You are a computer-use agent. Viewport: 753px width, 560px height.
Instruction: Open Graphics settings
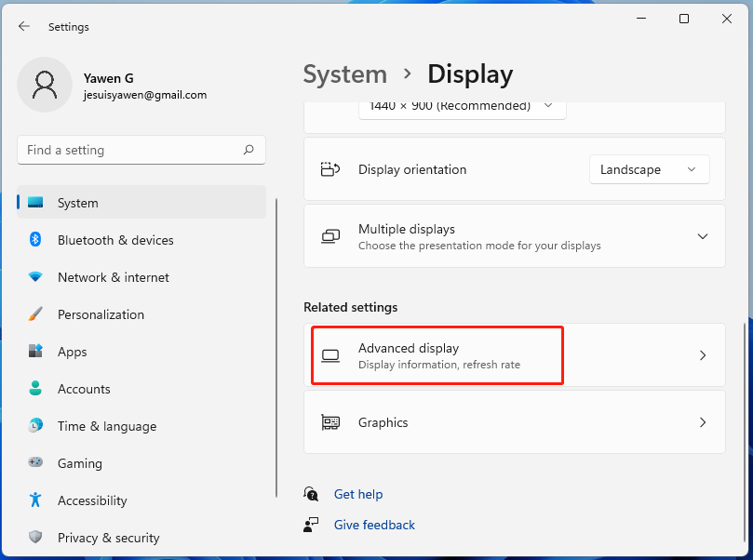pyautogui.click(x=515, y=422)
